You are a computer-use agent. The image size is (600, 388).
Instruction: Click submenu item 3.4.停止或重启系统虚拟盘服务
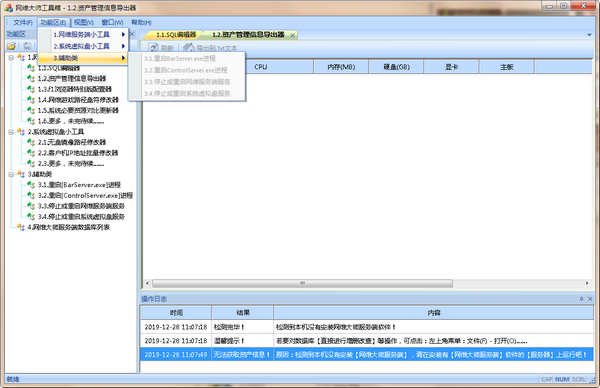coord(187,93)
